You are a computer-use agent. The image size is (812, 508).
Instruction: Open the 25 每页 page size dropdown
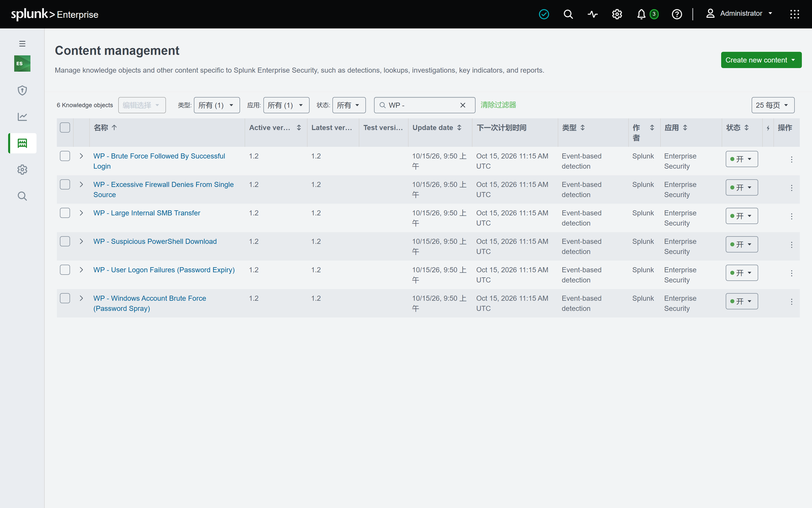tap(773, 105)
